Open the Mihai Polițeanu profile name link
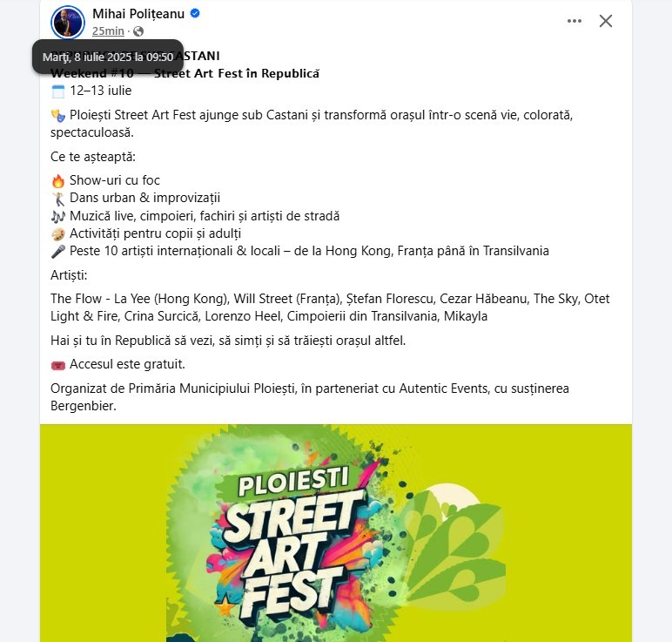The image size is (672, 642). 138,14
